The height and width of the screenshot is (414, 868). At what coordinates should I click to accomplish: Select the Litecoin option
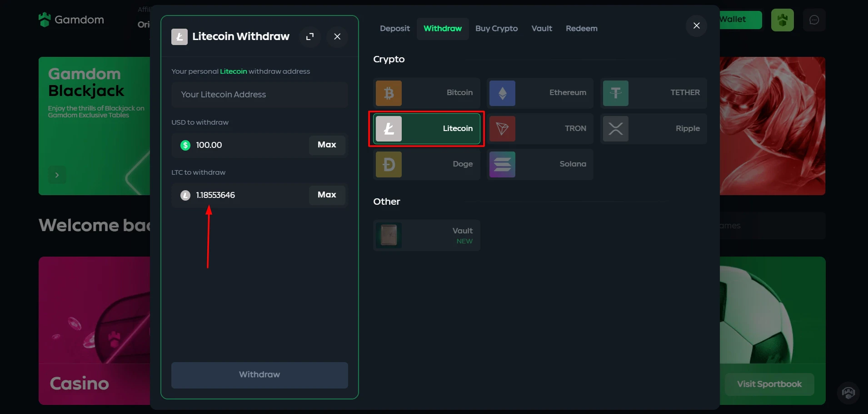427,129
